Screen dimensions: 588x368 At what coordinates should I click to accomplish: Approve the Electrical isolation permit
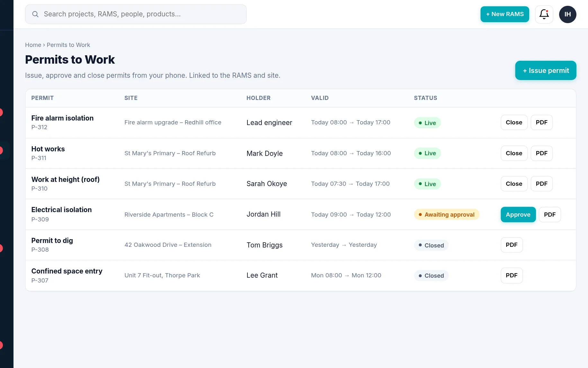click(518, 215)
